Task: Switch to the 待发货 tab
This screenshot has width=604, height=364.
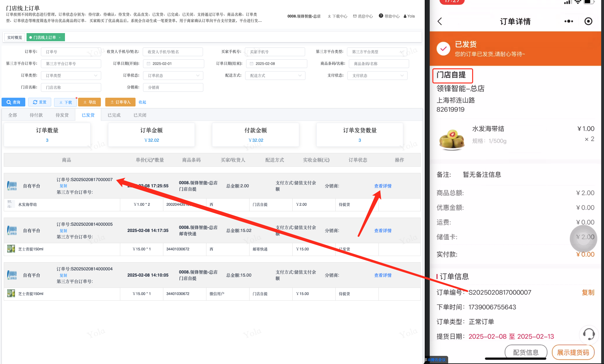Action: [x=62, y=115]
